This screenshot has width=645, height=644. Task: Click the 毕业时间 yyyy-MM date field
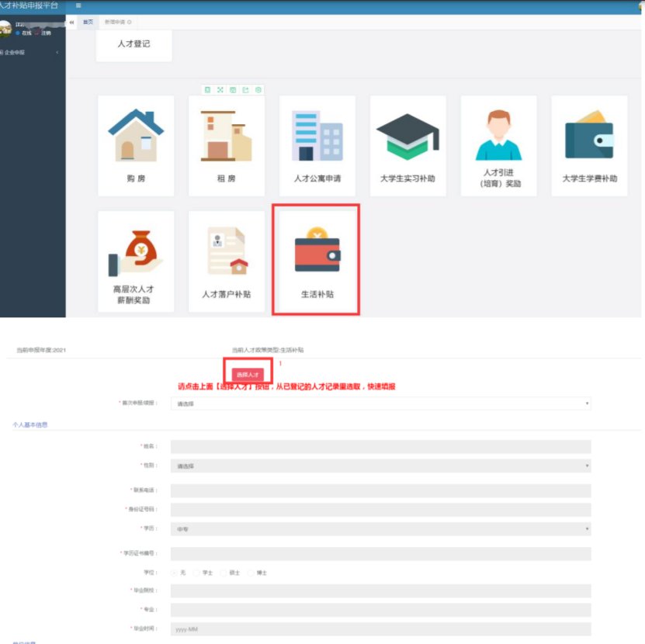(x=381, y=628)
